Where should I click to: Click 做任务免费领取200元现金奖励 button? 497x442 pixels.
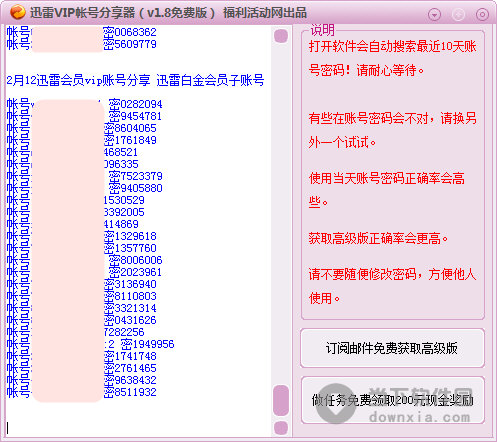[x=392, y=400]
